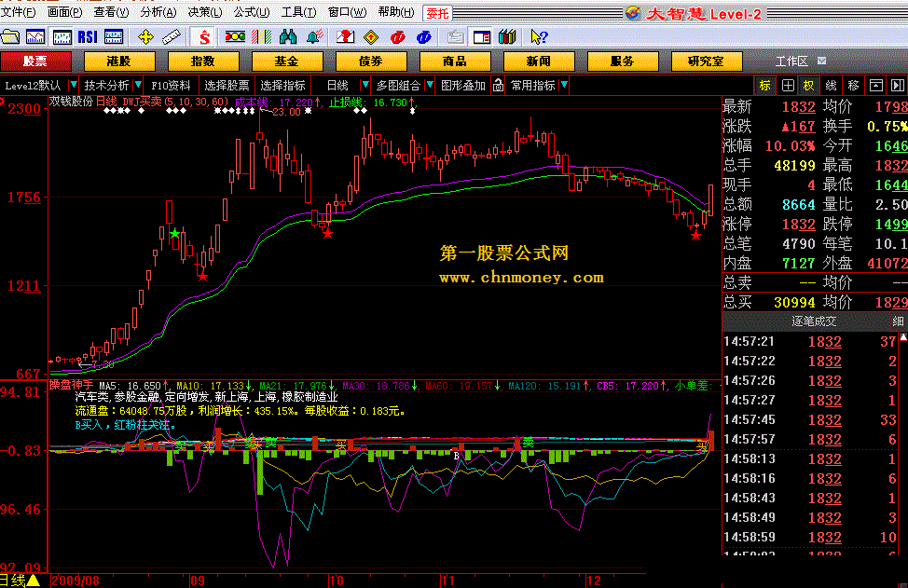The height and width of the screenshot is (588, 908).
Task: Select the 基金 funds tab button
Action: [287, 62]
